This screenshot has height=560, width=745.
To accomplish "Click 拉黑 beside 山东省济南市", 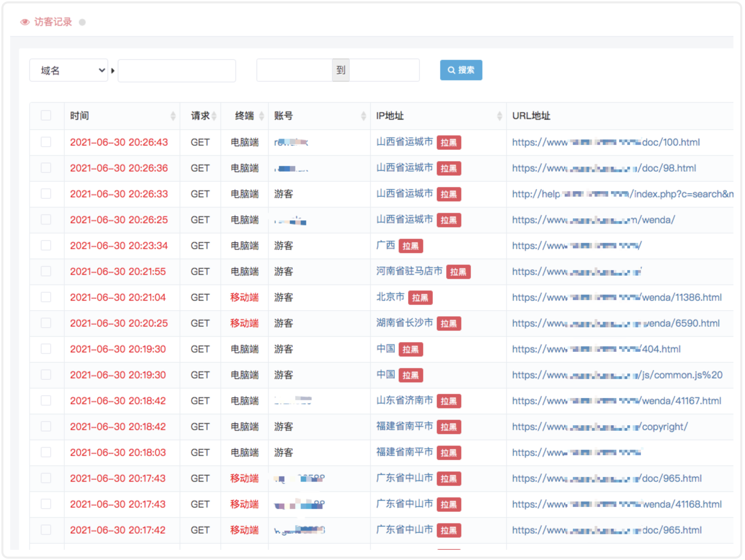I will pos(449,401).
